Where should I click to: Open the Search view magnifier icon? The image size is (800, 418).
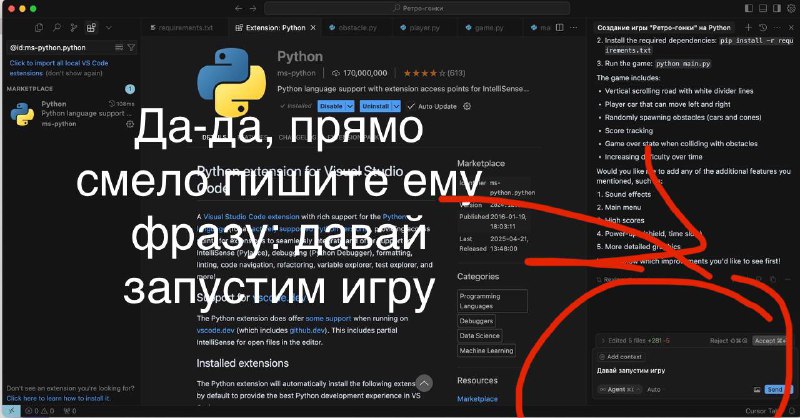coord(57,28)
